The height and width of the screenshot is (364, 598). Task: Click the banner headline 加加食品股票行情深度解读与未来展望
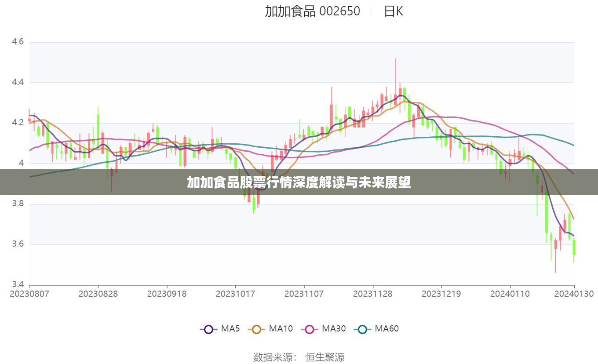point(299,182)
